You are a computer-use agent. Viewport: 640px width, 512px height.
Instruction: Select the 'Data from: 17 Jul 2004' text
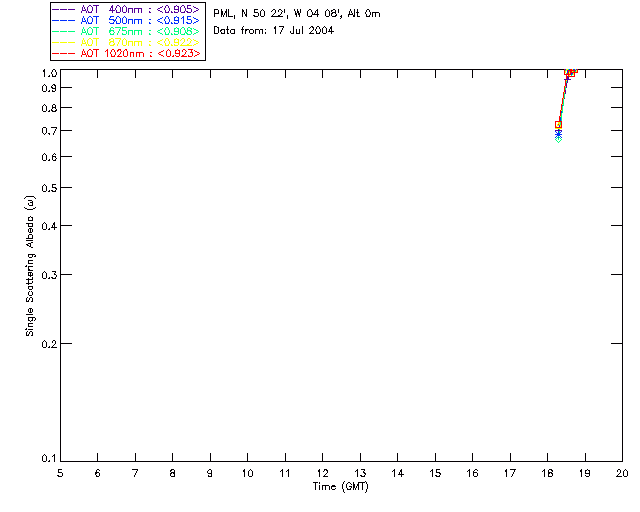273,31
